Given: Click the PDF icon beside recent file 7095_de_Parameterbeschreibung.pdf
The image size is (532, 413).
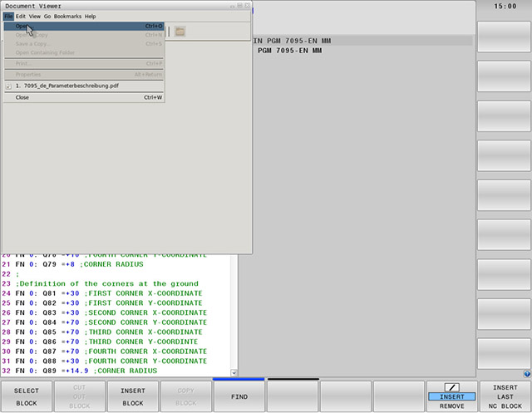Looking at the screenshot, I should pyautogui.click(x=9, y=86).
